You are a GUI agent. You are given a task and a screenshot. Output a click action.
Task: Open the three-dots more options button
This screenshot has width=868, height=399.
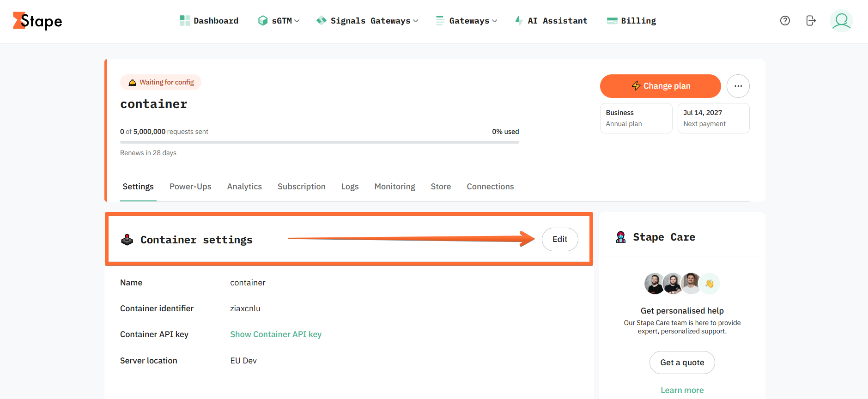pyautogui.click(x=738, y=86)
